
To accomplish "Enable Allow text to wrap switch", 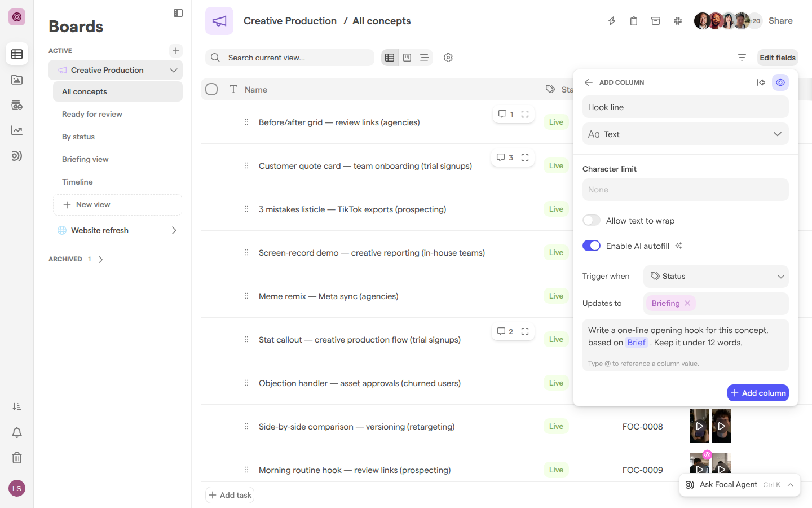I will tap(592, 220).
